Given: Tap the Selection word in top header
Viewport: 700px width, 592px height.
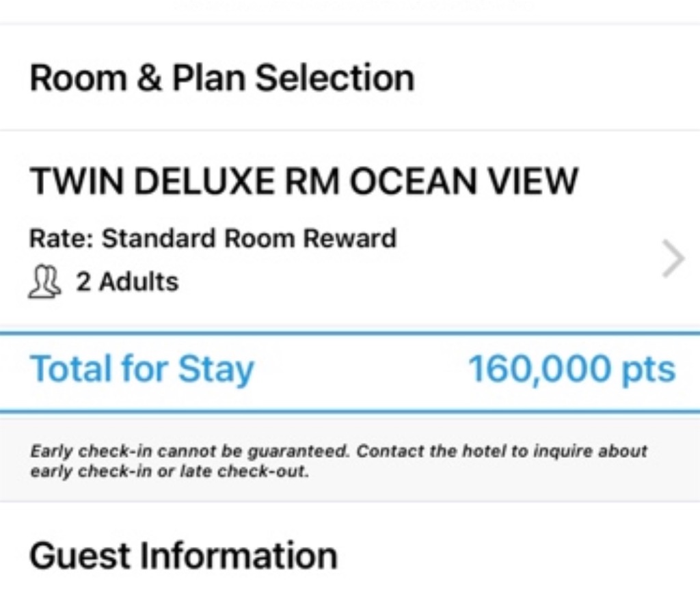Looking at the screenshot, I should [335, 78].
